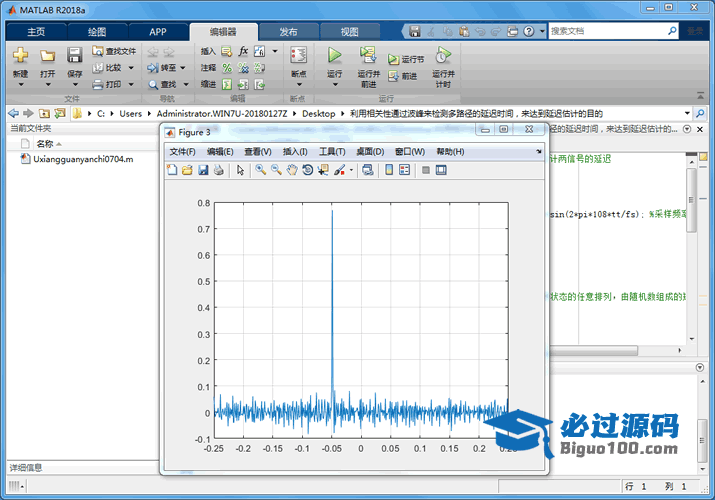Click the increase indent icon
The width and height of the screenshot is (715, 500).
point(244,84)
